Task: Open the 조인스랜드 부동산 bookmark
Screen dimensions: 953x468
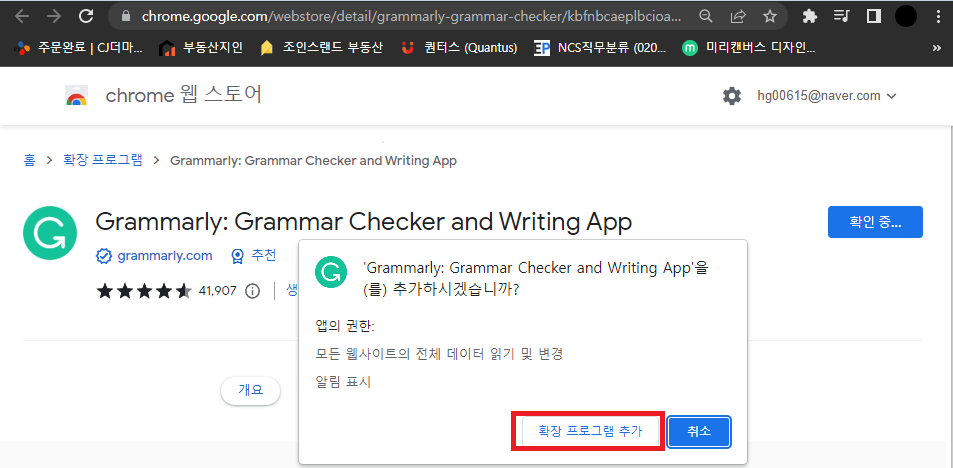Action: click(322, 48)
